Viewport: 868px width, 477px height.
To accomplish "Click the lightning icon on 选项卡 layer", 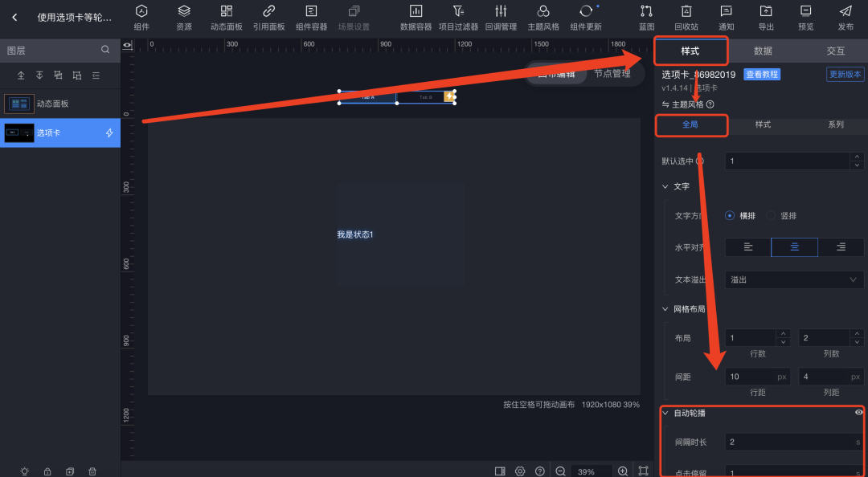I will pyautogui.click(x=109, y=132).
